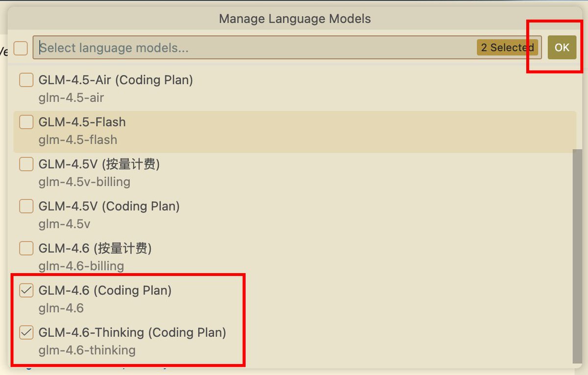Enable the GLM-4.5-Flash checkbox
Screen dimensions: 588x375
click(x=26, y=122)
